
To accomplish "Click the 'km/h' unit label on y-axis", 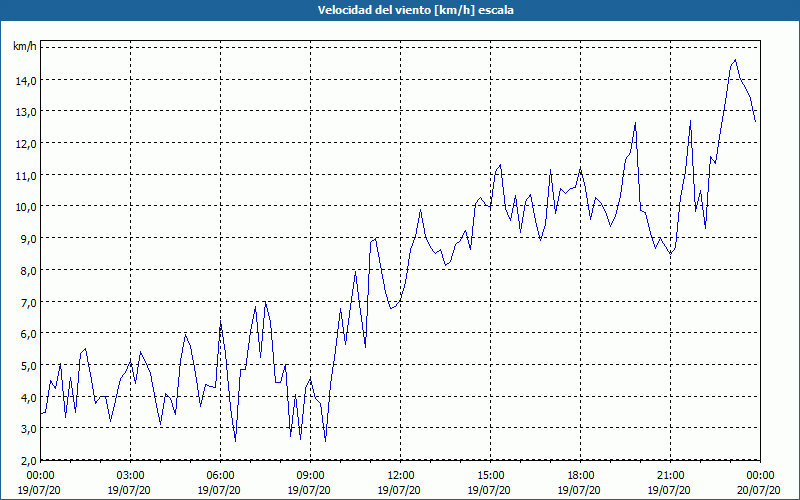I will (25, 46).
